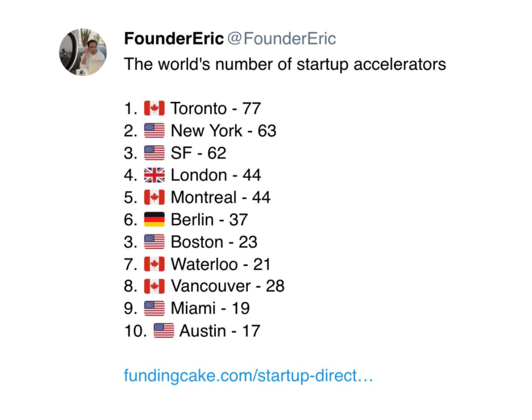Viewport: 532px width, 420px height.
Task: Click the Canadian flag beside Toronto
Action: (x=154, y=108)
